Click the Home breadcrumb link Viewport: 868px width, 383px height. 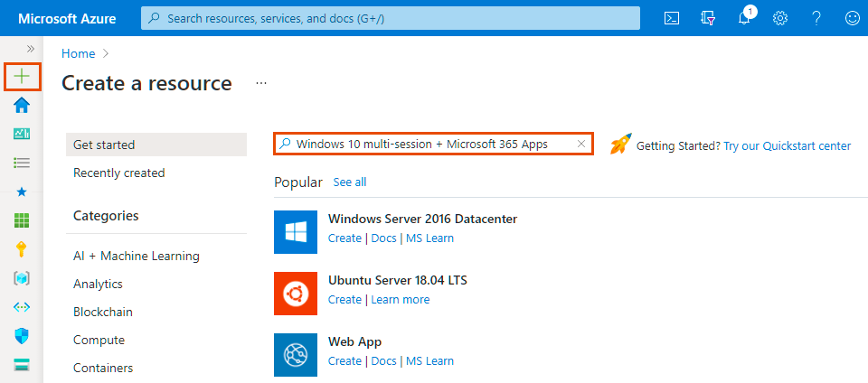click(78, 53)
